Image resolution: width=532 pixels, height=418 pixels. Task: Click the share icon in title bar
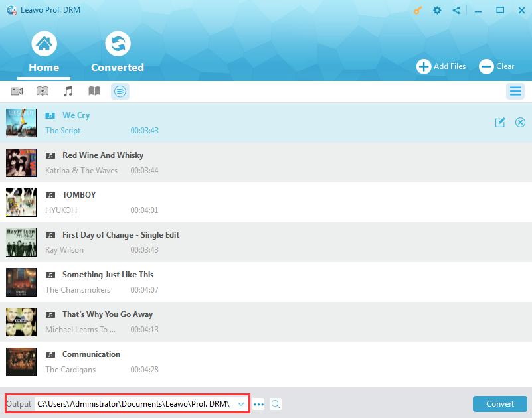point(456,10)
